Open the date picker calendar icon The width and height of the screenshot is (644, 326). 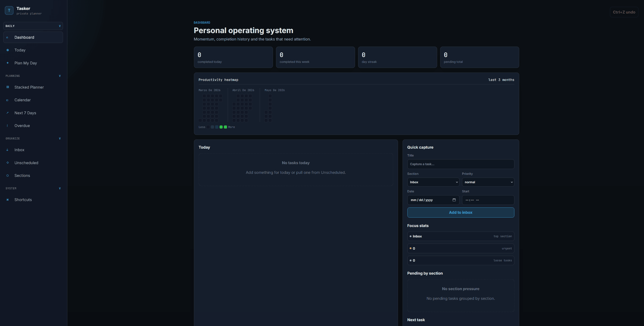454,200
